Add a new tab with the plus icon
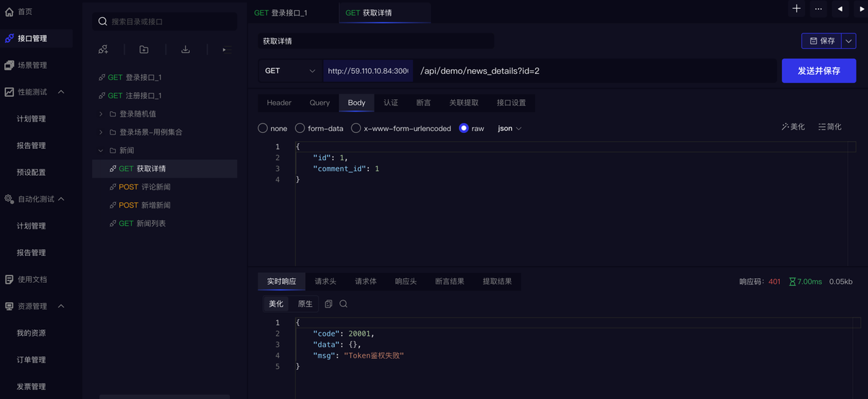The height and width of the screenshot is (399, 868). 796,9
